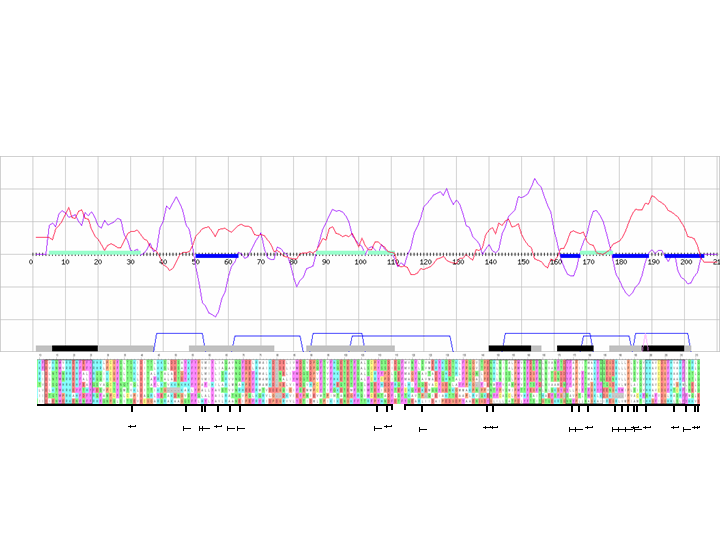Click the rightmost black segment in the lower track

point(663,348)
